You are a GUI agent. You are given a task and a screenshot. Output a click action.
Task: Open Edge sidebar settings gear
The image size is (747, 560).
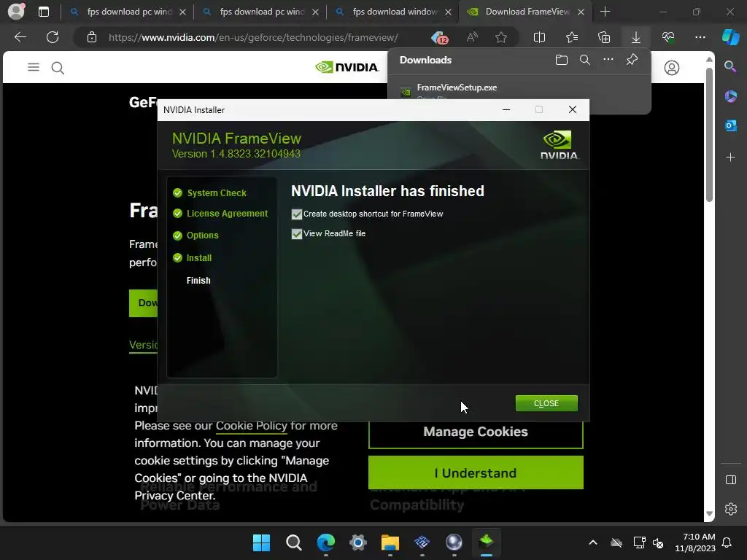click(731, 508)
